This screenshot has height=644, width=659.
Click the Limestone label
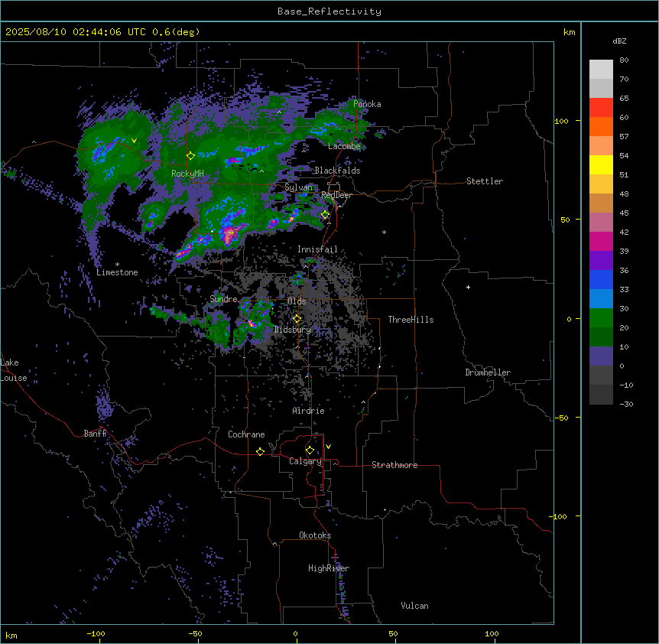pos(117,272)
